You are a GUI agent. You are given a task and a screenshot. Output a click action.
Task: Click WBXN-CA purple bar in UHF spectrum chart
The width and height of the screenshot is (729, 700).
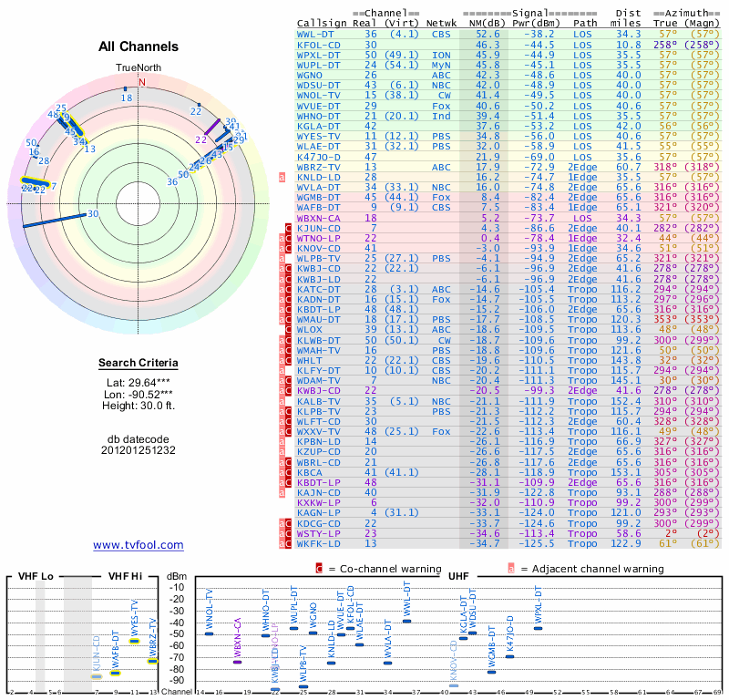point(237,662)
